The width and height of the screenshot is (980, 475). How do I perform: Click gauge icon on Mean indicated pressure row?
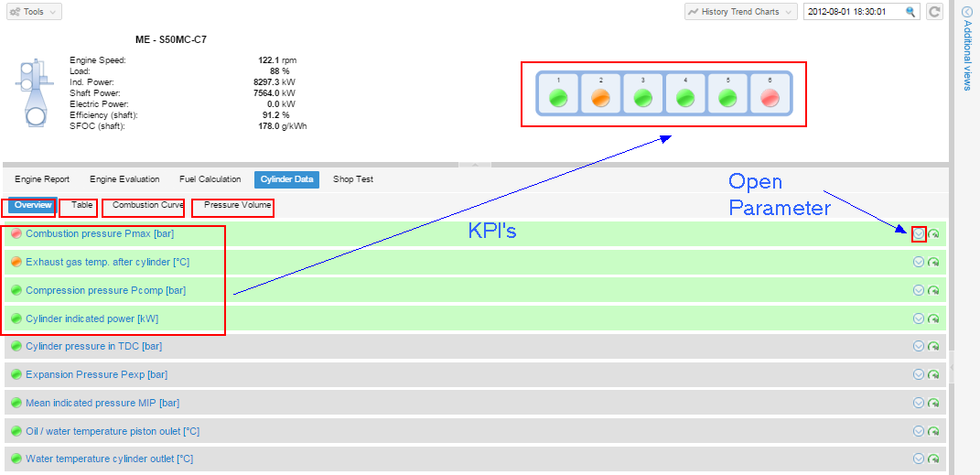click(x=933, y=403)
